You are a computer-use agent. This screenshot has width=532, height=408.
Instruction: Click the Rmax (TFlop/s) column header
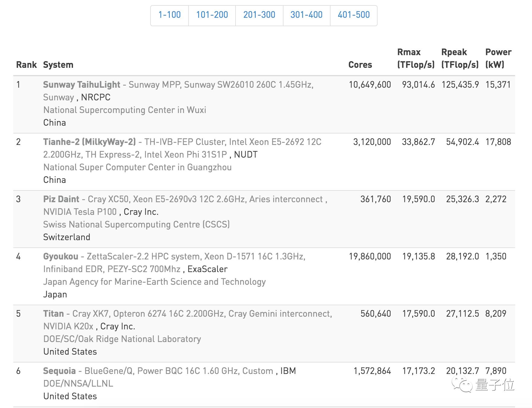[416, 58]
